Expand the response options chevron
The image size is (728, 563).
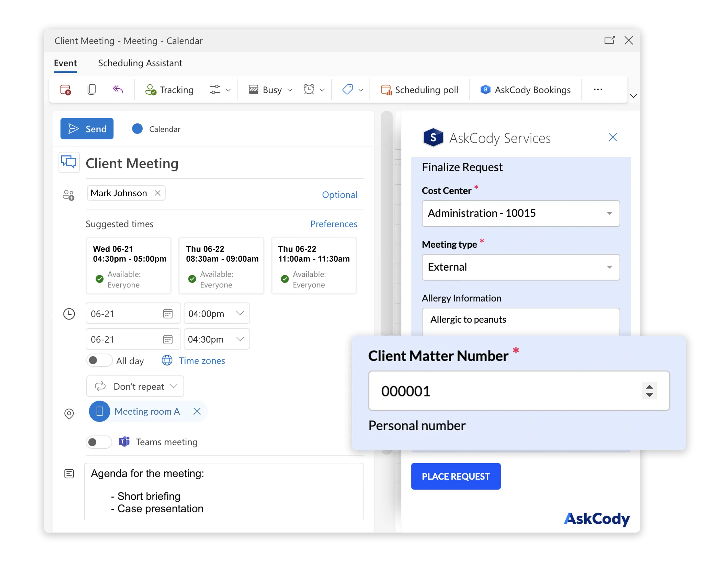228,90
